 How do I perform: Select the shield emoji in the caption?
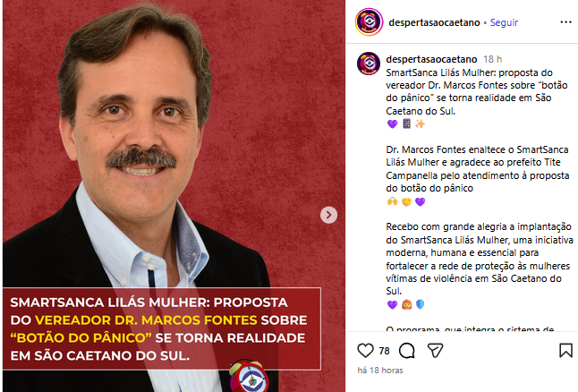(x=420, y=304)
